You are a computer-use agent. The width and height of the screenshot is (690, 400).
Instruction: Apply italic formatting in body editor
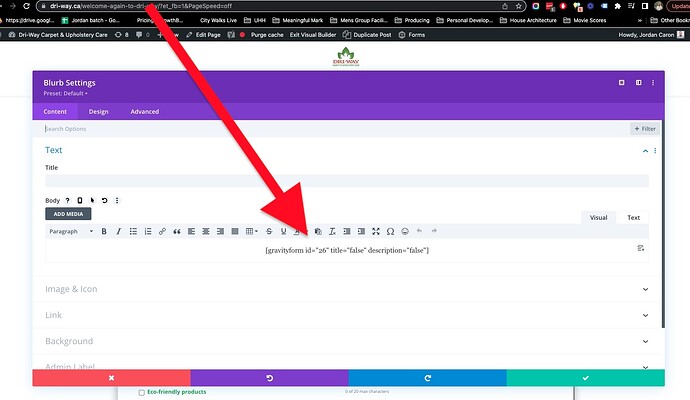click(118, 231)
